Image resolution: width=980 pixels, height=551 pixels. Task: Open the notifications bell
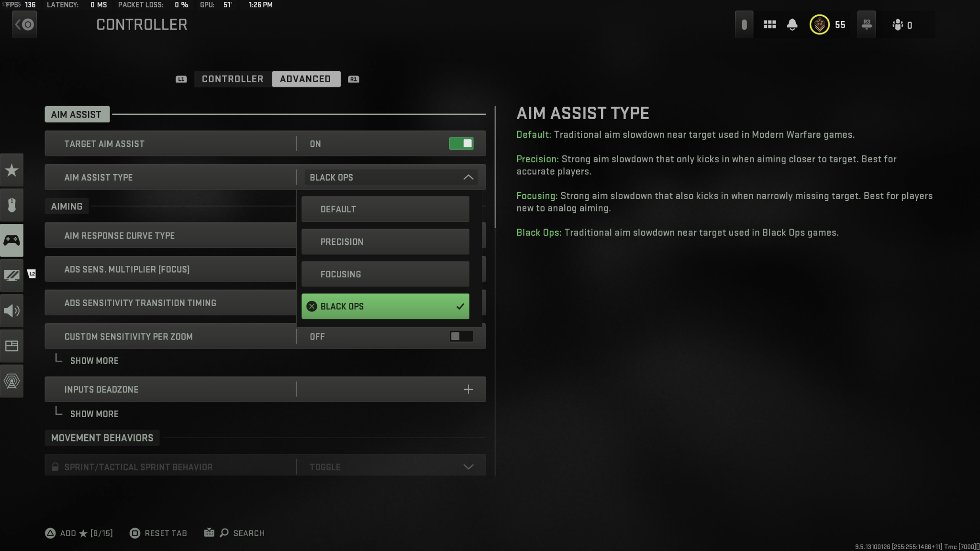[x=792, y=24]
